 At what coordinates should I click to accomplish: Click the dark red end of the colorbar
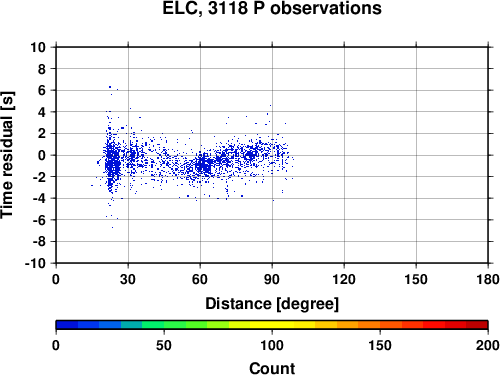[477, 325]
